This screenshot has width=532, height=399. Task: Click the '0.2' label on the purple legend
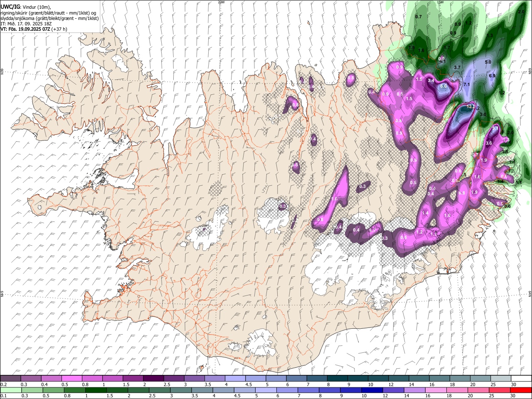3,384
